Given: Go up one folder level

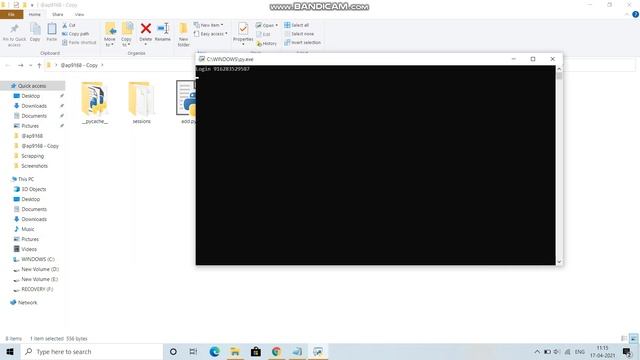Looking at the screenshot, I should [39, 65].
